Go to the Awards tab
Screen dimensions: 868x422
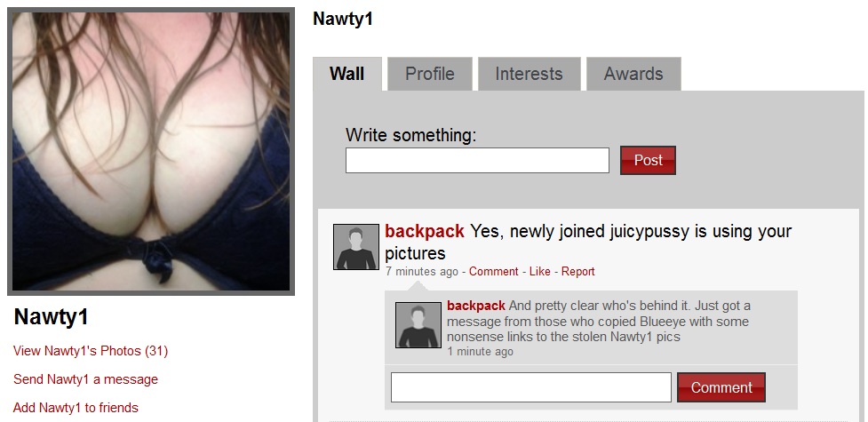633,74
